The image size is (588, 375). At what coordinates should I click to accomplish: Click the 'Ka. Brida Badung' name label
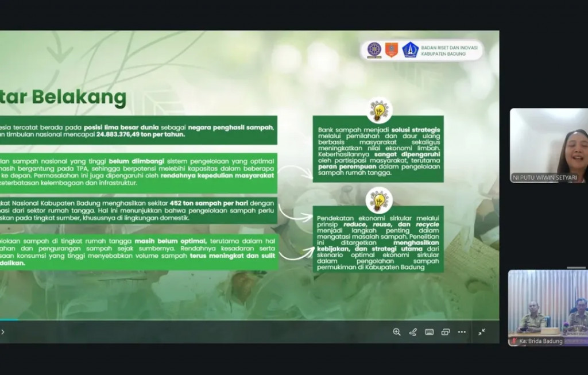click(x=540, y=341)
